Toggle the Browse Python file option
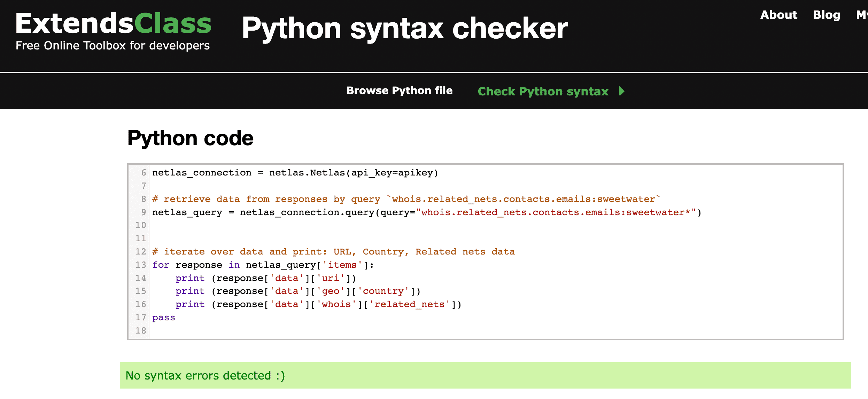 (399, 91)
